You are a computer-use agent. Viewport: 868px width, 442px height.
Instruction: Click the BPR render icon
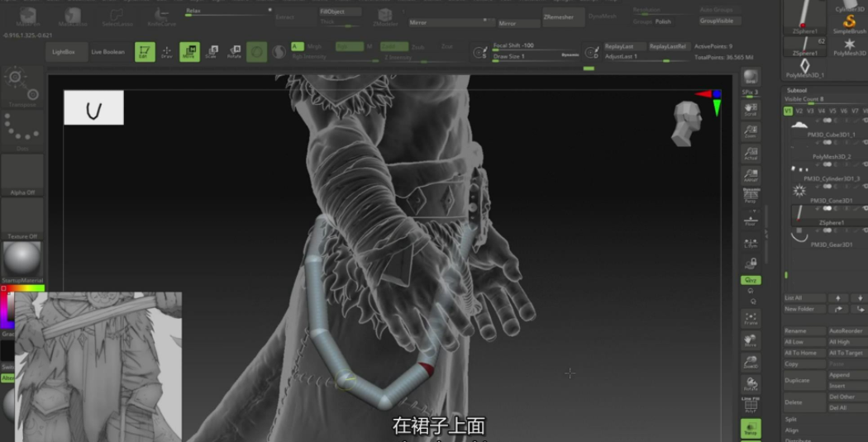(x=751, y=77)
